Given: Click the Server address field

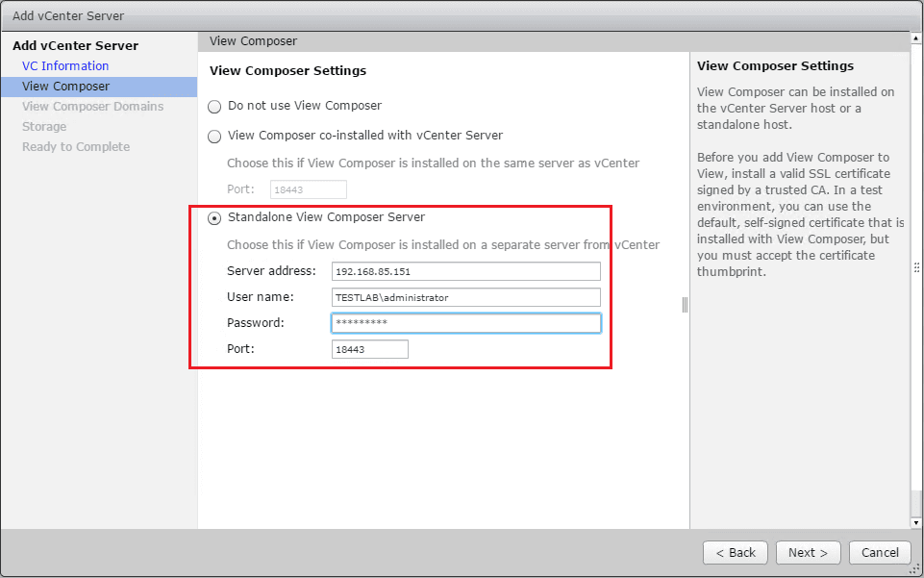Looking at the screenshot, I should click(465, 272).
